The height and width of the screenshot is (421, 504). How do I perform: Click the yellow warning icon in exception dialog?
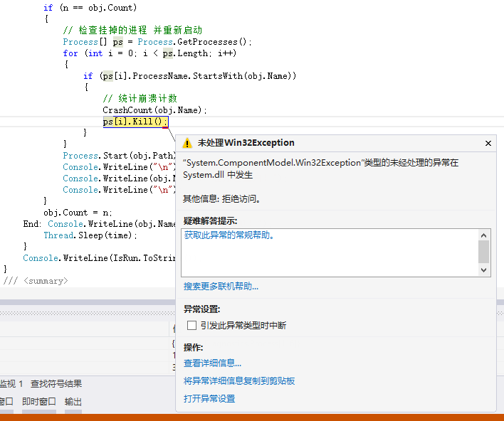(x=187, y=143)
